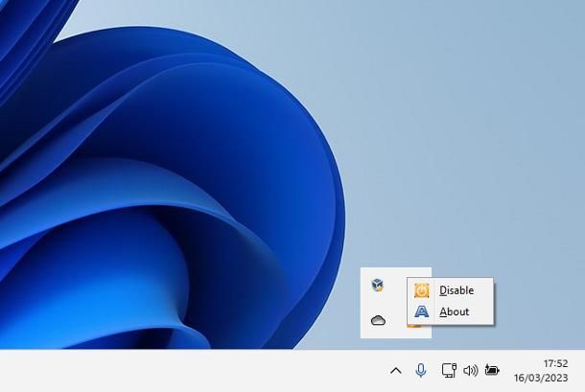Click the microphone icon in the taskbar
This screenshot has height=392, width=585.
(421, 370)
